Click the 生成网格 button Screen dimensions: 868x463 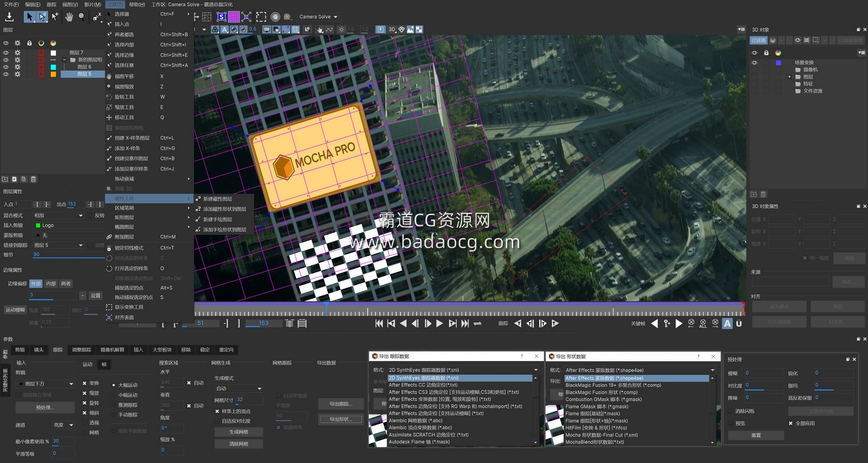coord(239,432)
